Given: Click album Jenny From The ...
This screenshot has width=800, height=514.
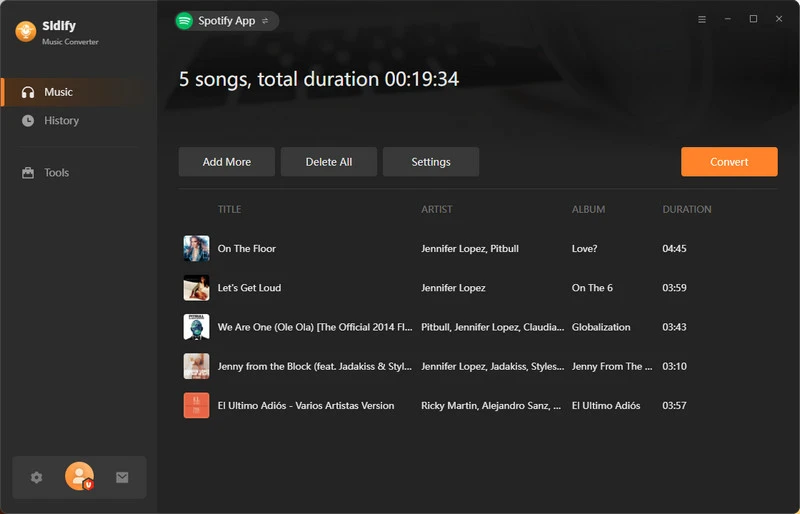Looking at the screenshot, I should click(612, 366).
